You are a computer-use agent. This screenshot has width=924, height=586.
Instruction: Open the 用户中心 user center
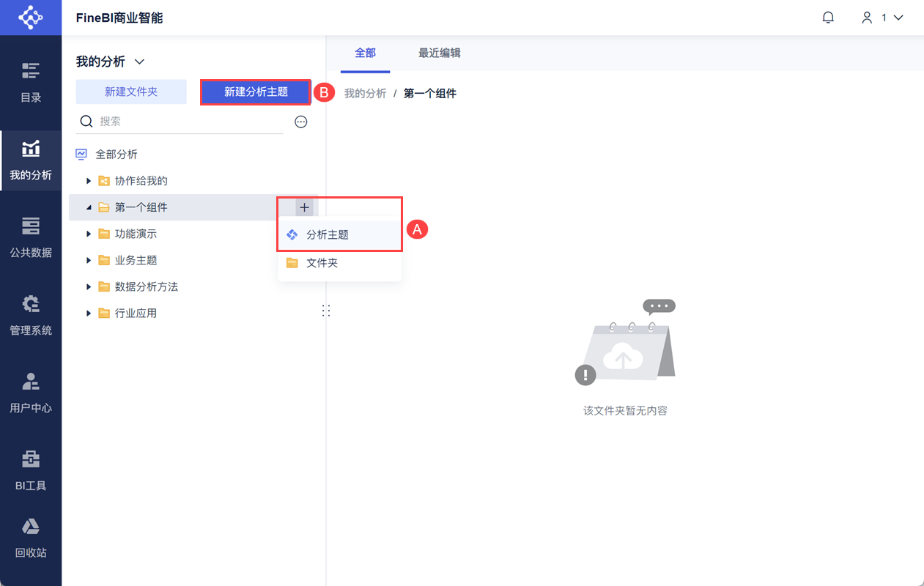click(31, 393)
